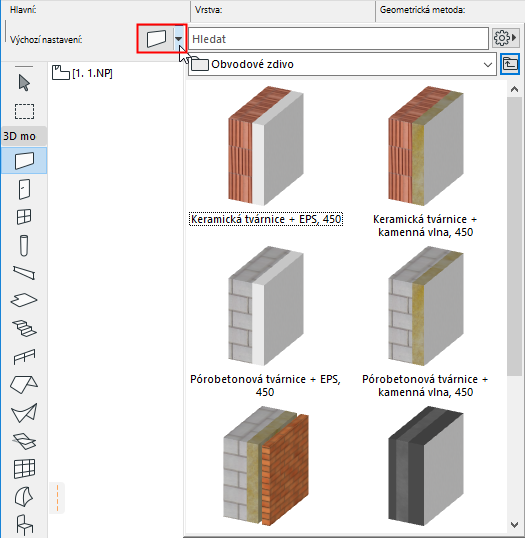The width and height of the screenshot is (525, 538).
Task: Select the [1. 1.NP] story item
Action: point(82,73)
